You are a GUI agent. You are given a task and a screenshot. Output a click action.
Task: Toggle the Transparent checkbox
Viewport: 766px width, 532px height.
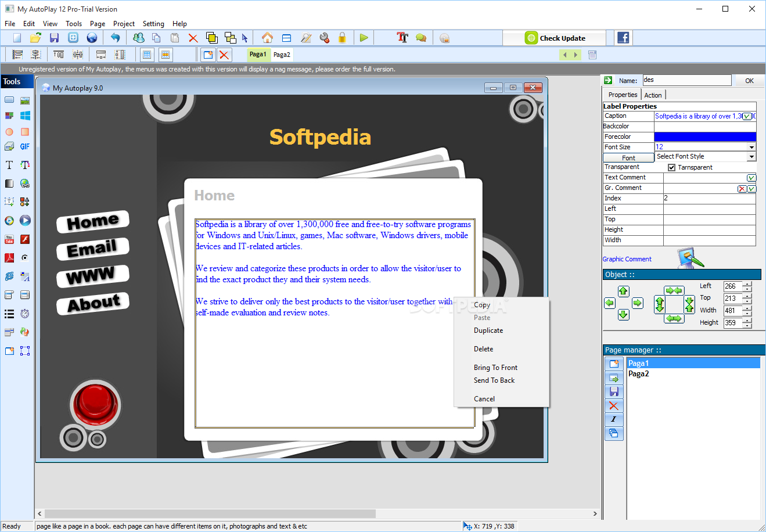point(671,167)
